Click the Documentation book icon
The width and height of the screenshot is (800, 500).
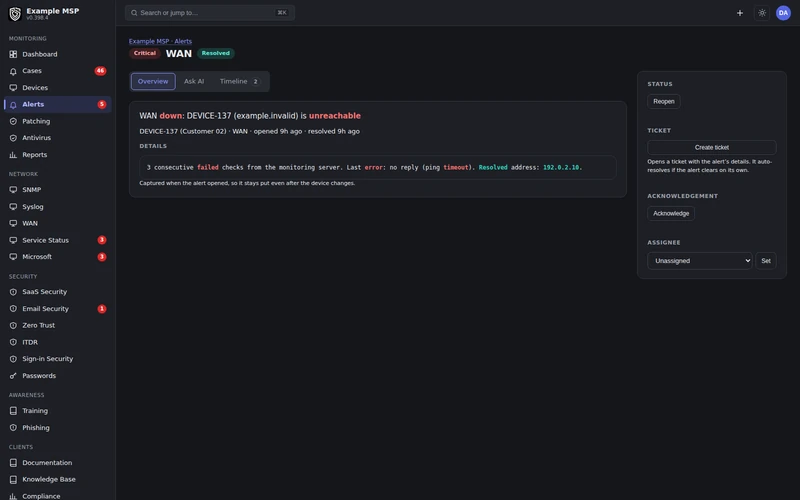13,463
